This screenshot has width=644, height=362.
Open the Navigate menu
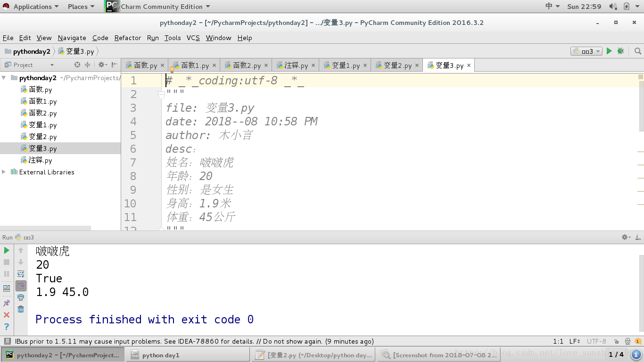[x=72, y=38]
